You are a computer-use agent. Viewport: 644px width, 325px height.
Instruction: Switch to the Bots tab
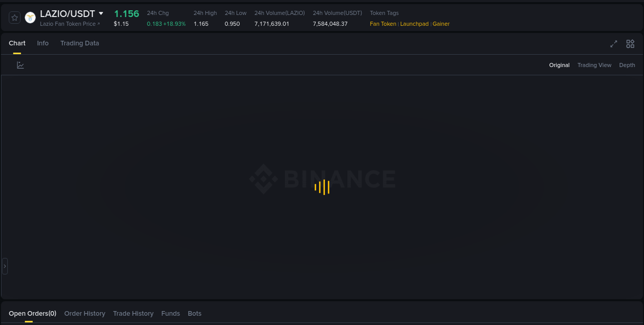tap(194, 314)
